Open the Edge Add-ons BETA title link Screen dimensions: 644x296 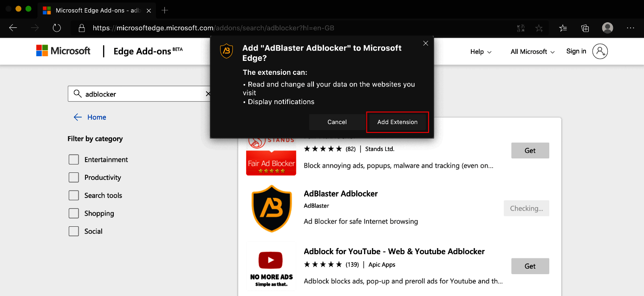click(148, 51)
